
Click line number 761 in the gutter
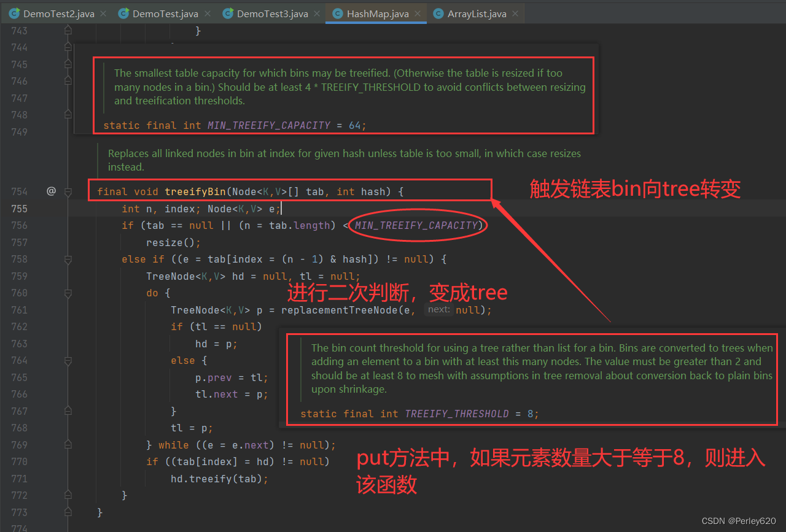(x=19, y=310)
